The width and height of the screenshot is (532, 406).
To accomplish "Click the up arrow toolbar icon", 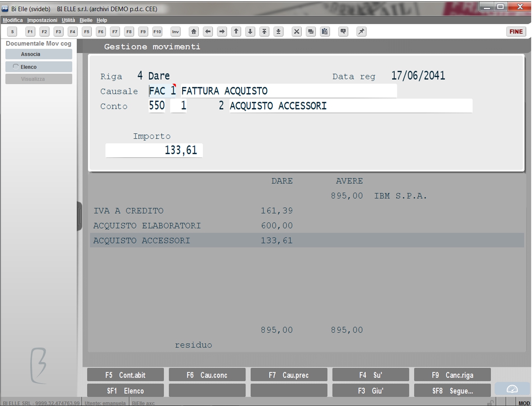I will pos(236,32).
